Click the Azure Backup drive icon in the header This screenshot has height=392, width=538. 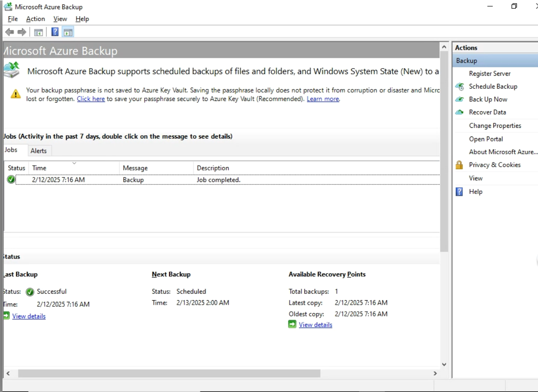pos(12,70)
